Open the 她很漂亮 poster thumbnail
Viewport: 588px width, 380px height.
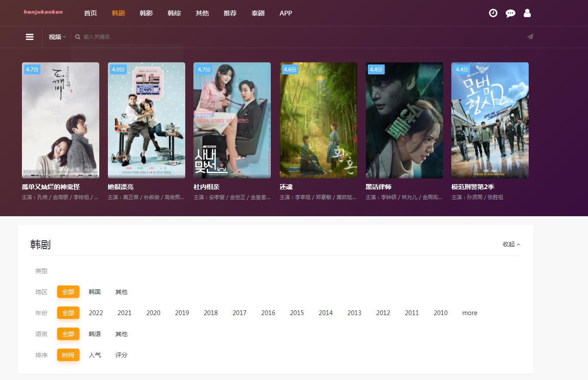coord(147,120)
